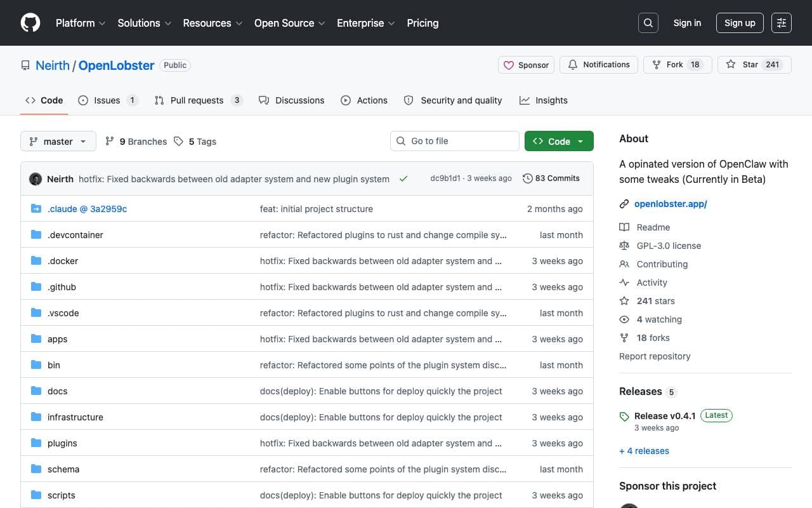Screen dimensions: 812x508
Task: Focus the Go to file input
Action: click(455, 141)
